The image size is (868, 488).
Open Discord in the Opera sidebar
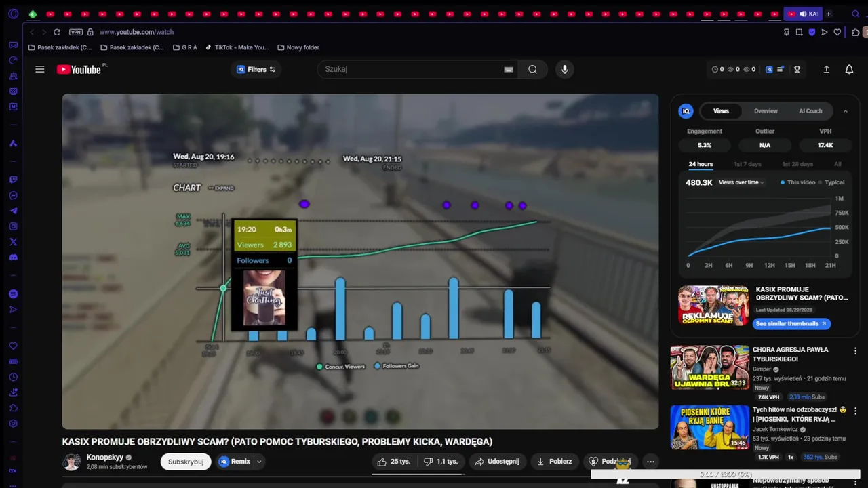tap(14, 258)
